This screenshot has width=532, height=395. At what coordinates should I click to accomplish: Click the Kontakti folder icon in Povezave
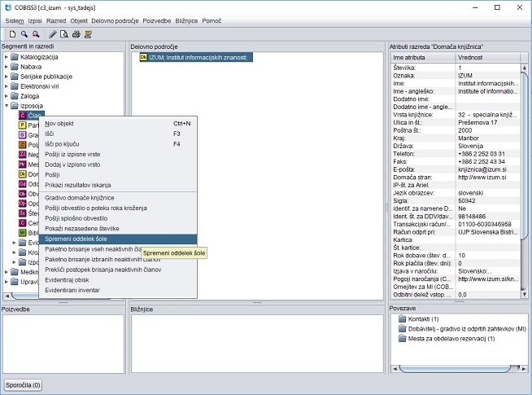[403, 319]
